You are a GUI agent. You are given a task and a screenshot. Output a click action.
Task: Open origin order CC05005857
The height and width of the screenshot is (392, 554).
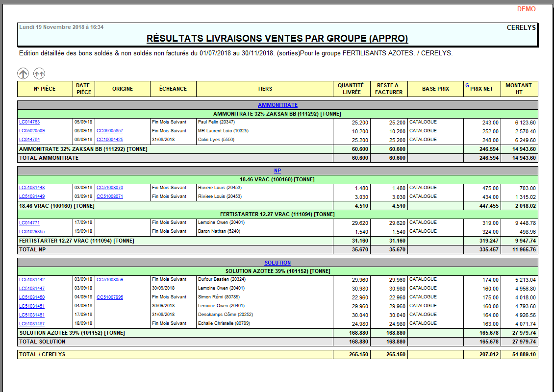[110, 131]
